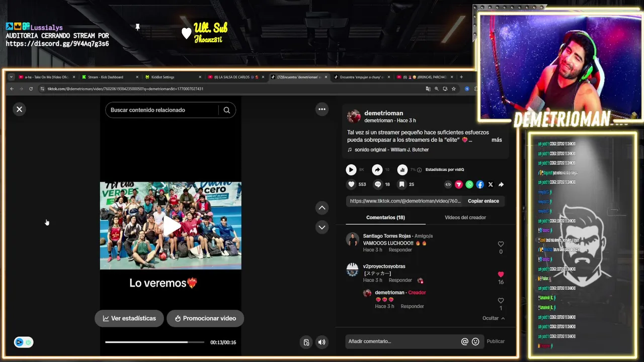Image resolution: width=644 pixels, height=362 pixels.
Task: Like the video with the heart icon
Action: 351,185
